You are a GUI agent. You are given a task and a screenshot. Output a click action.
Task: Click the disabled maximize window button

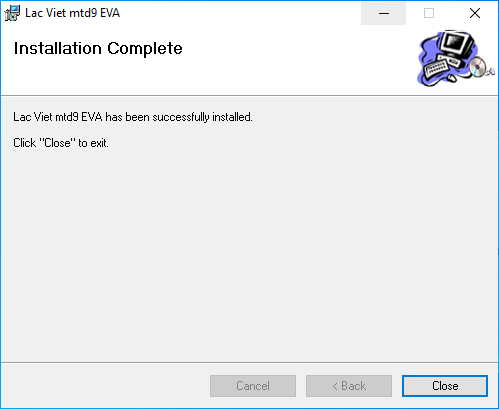pos(429,13)
